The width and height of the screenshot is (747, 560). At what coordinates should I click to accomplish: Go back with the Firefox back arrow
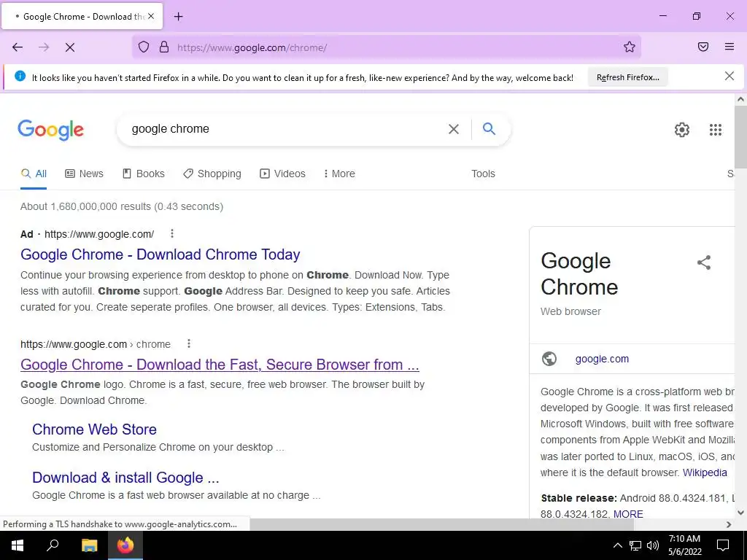click(18, 47)
